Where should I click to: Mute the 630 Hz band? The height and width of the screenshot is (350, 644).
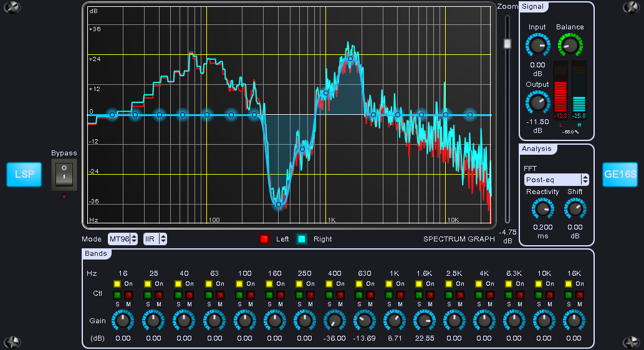(x=370, y=295)
